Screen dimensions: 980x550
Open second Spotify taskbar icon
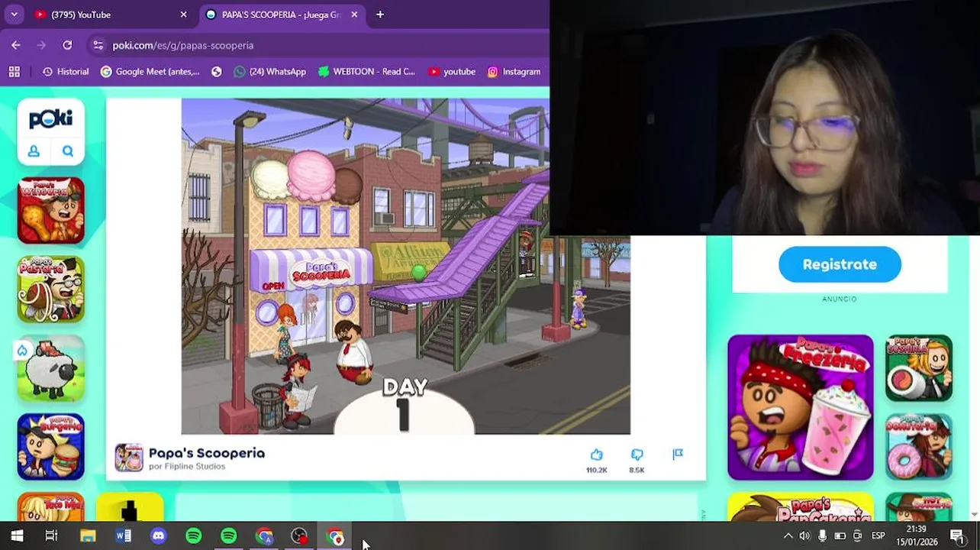click(x=229, y=536)
